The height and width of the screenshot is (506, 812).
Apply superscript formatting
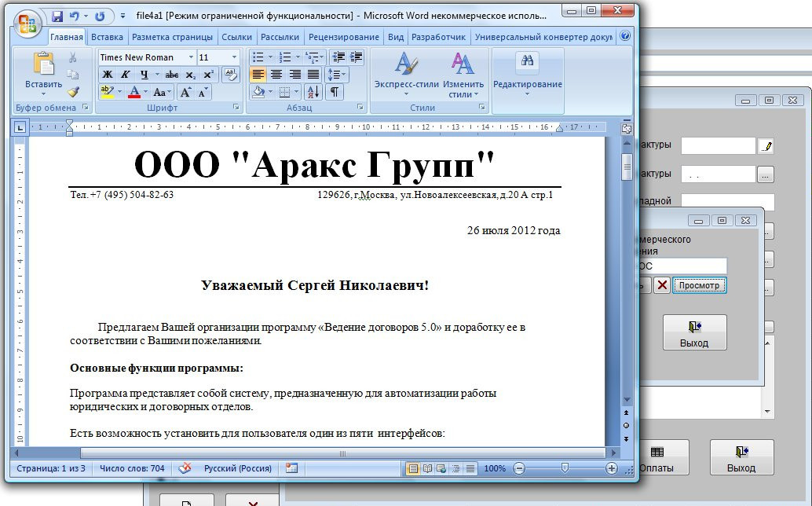pos(208,75)
